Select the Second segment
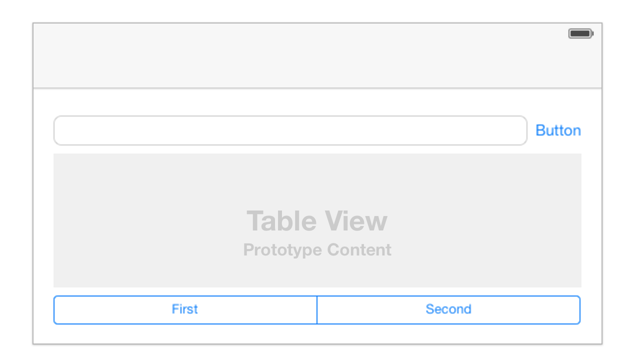This screenshot has width=633, height=364. [x=448, y=310]
